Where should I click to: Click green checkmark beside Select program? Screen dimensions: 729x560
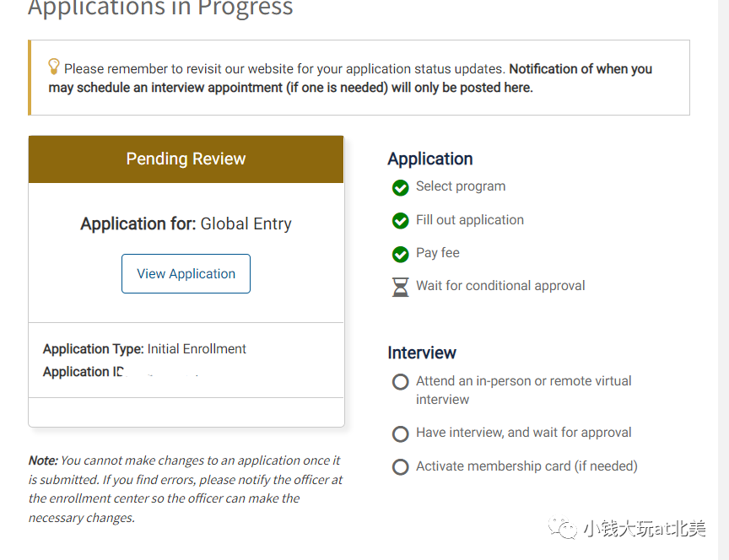tap(400, 188)
